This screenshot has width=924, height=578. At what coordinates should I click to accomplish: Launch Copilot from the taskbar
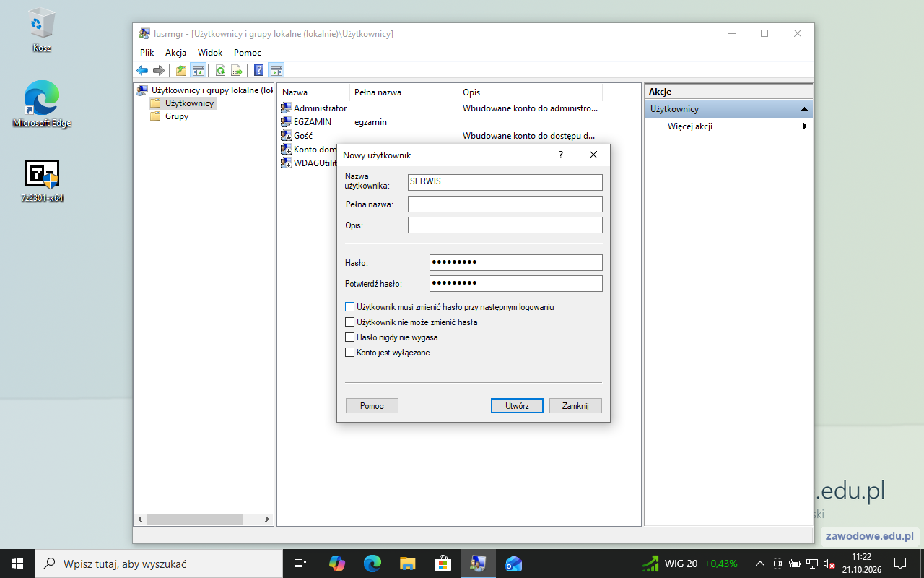(337, 564)
